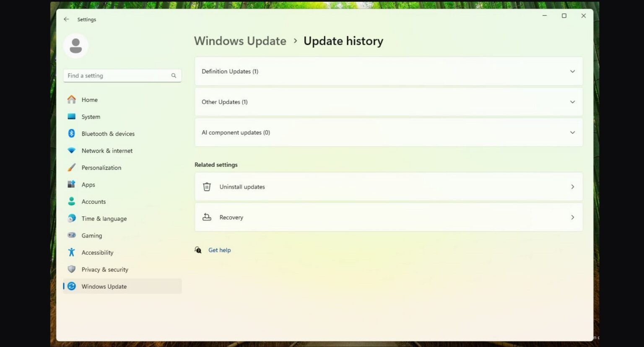Open the Gaming settings category
Viewport: 644px width, 347px height.
[x=91, y=236]
